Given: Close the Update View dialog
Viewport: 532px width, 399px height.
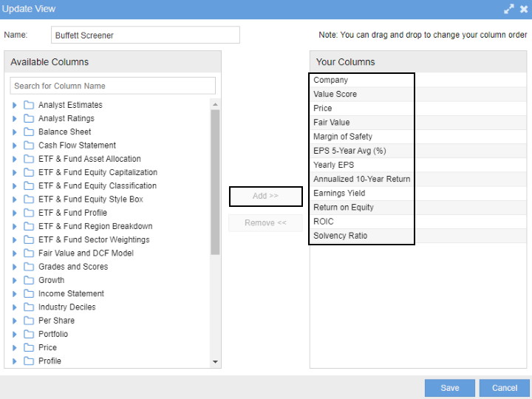Looking at the screenshot, I should tap(522, 9).
